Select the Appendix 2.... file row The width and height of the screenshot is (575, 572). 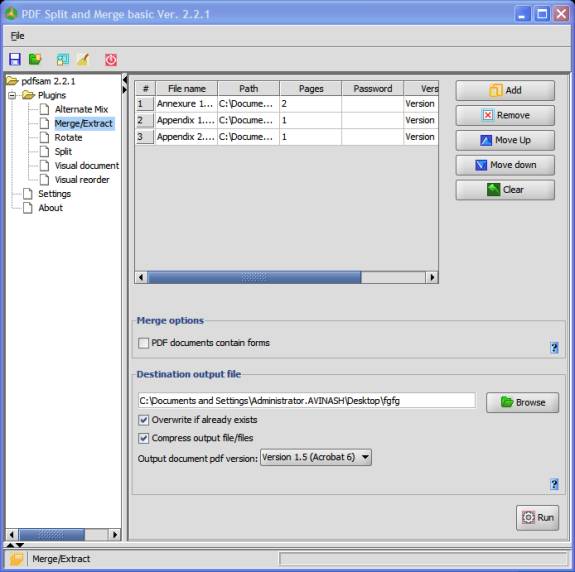tap(287, 137)
